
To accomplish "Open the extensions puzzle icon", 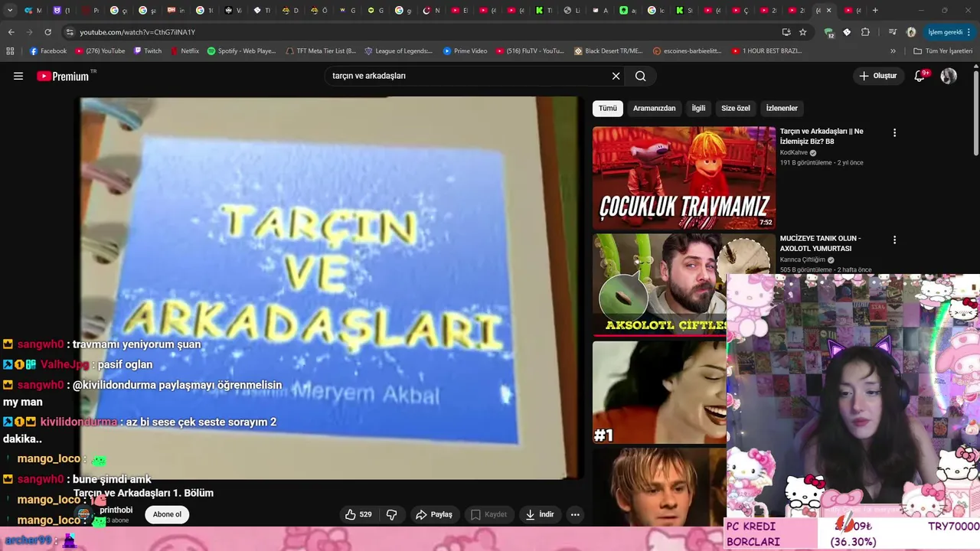I will 866,32.
